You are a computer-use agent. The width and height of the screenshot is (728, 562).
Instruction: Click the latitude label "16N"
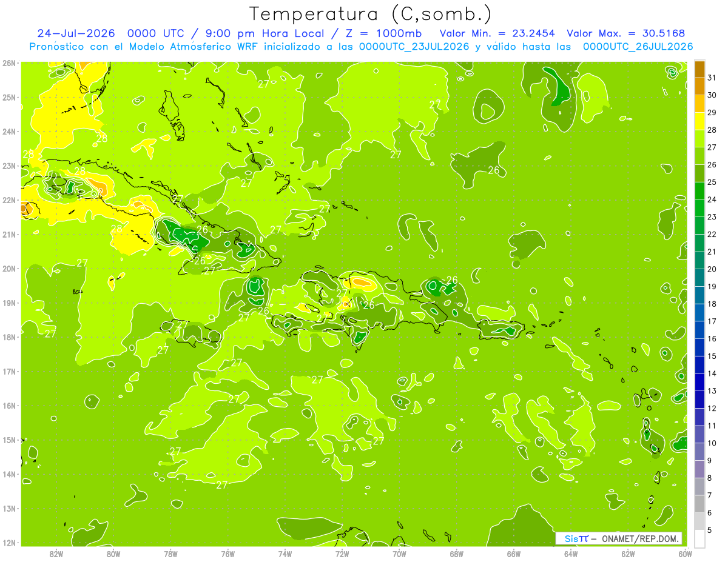(9, 406)
